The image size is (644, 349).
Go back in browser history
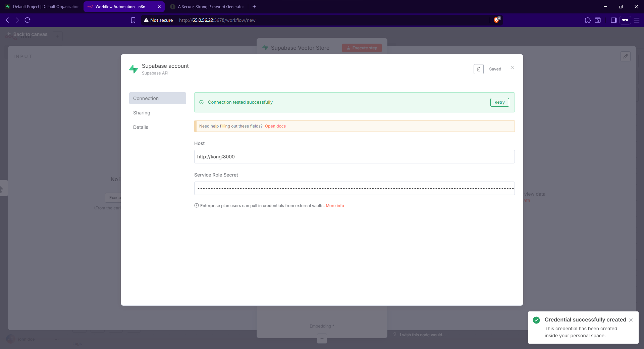pos(7,20)
